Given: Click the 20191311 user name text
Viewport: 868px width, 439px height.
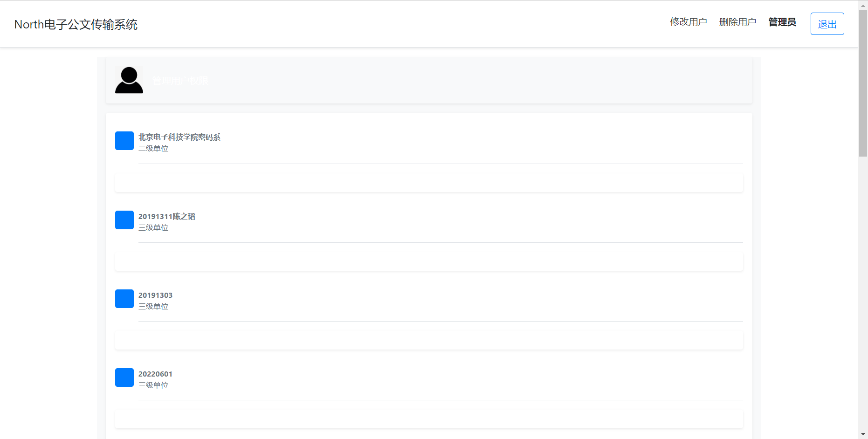Looking at the screenshot, I should click(167, 216).
